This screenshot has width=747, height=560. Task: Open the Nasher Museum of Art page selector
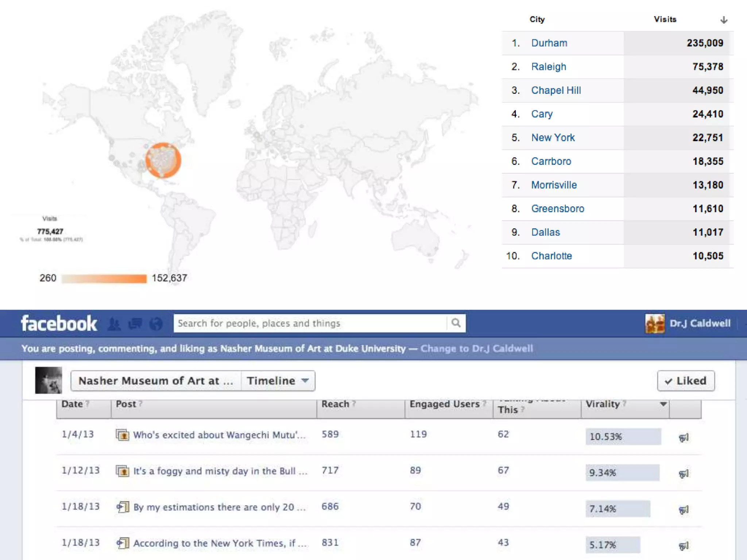(x=156, y=381)
